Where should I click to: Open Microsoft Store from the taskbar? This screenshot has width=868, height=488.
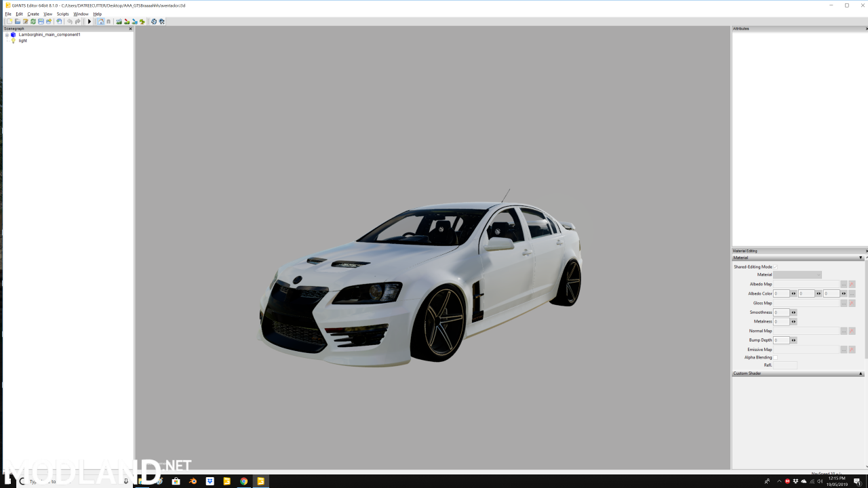click(176, 481)
